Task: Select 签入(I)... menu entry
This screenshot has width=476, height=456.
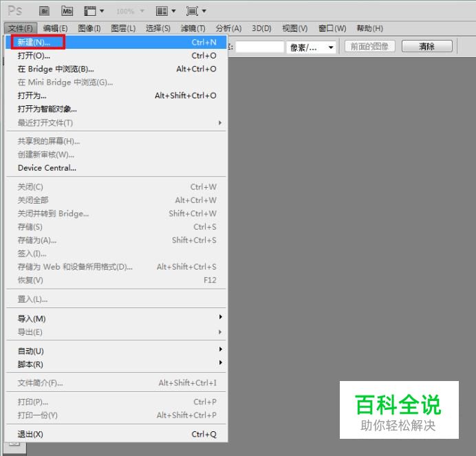Action: click(116, 254)
